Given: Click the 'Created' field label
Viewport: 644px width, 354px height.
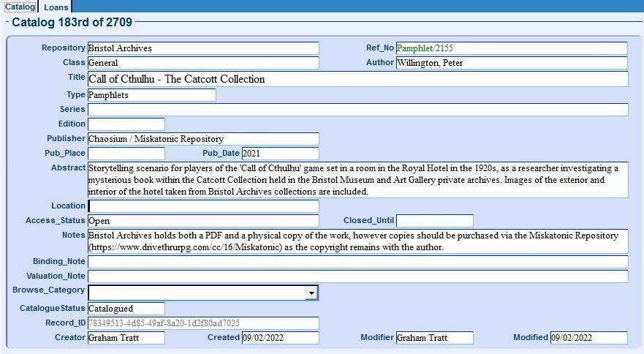Looking at the screenshot, I should (224, 337).
